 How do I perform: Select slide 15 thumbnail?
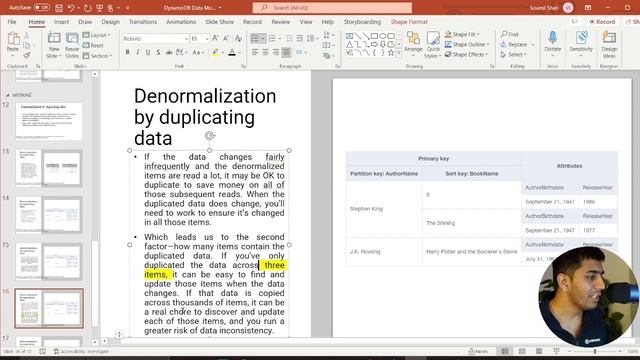tap(49, 261)
